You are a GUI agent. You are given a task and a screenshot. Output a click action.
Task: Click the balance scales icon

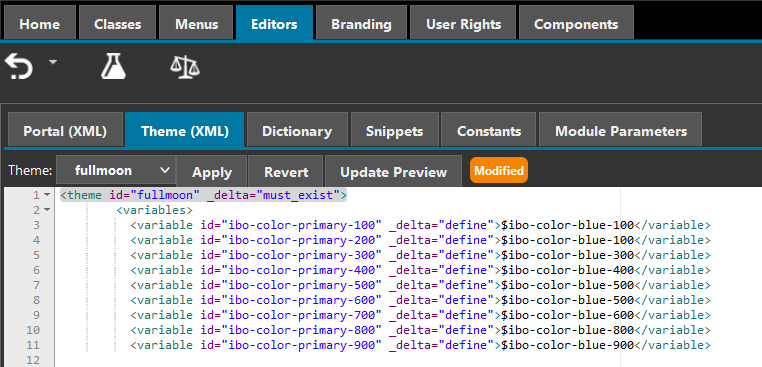tap(185, 67)
